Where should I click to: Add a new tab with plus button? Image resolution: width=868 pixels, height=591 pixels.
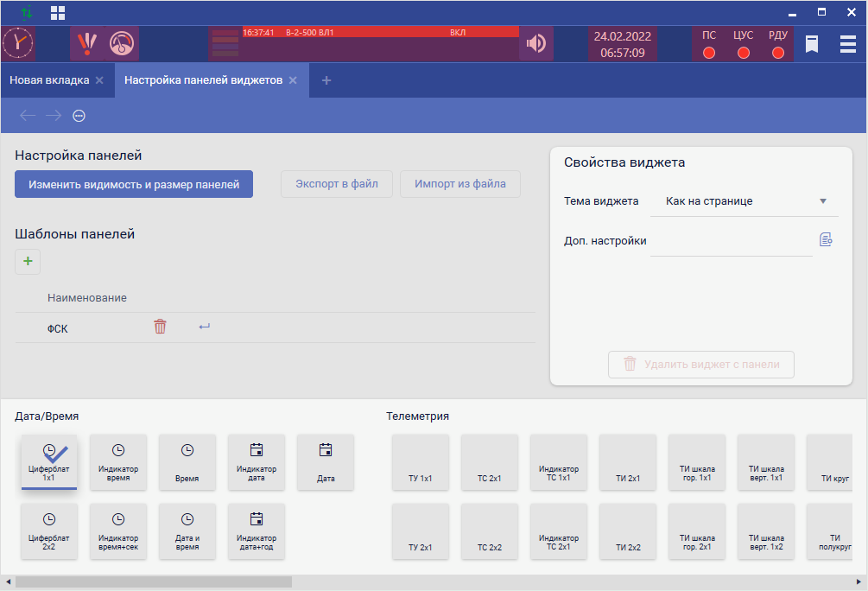pos(326,80)
